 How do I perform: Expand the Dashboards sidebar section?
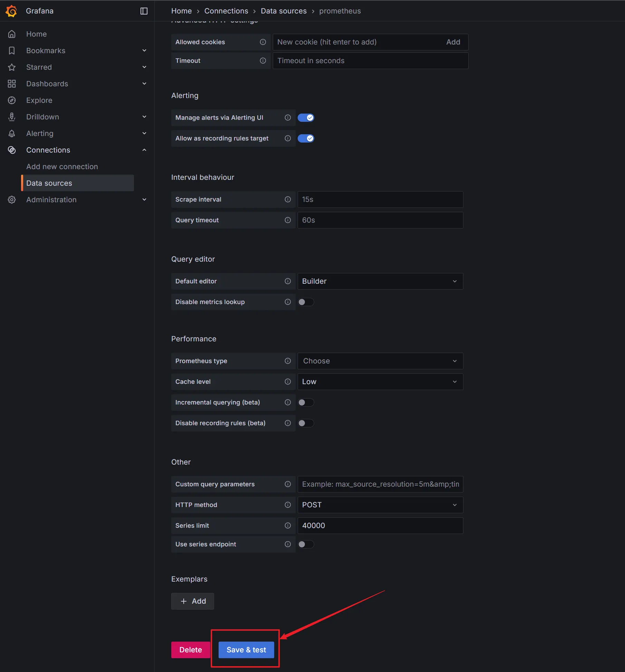click(144, 84)
